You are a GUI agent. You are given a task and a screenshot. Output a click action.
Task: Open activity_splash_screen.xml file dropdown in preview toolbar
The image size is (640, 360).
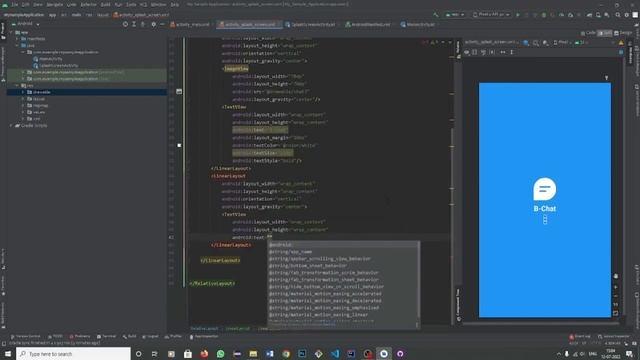(x=492, y=42)
